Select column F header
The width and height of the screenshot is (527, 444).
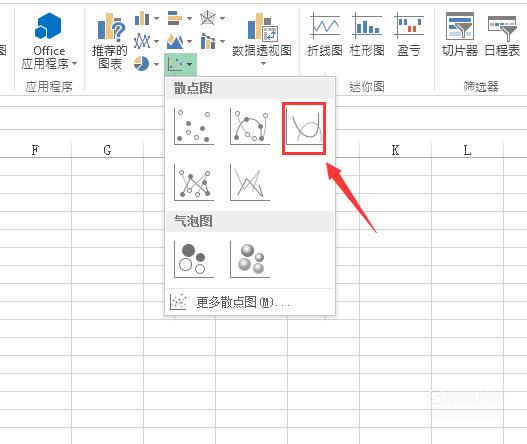(x=35, y=150)
